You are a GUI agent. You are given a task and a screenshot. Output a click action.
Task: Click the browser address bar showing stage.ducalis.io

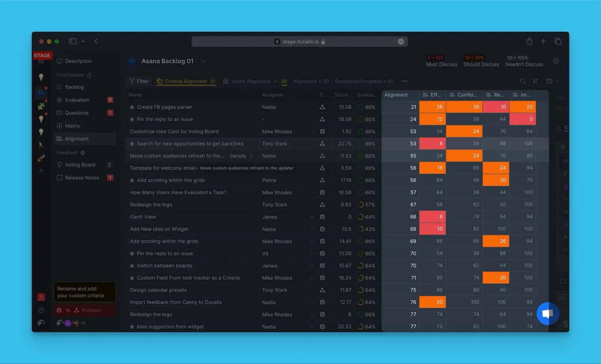[299, 42]
